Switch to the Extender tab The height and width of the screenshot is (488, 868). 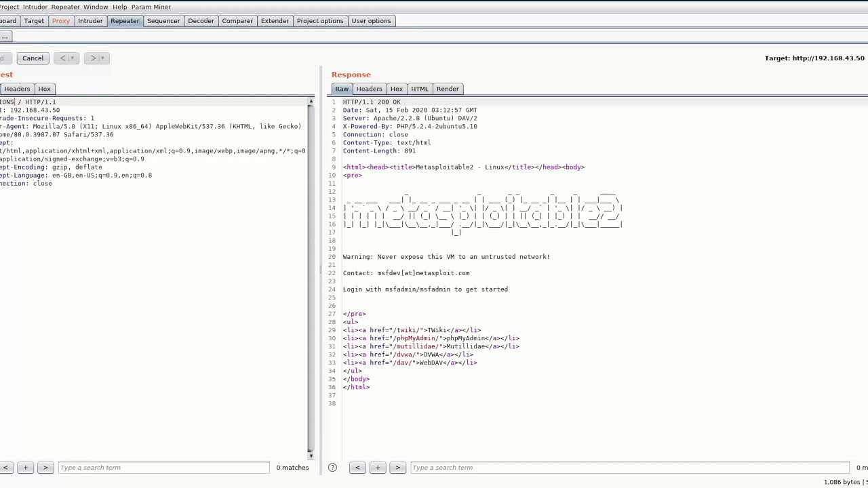pos(275,21)
